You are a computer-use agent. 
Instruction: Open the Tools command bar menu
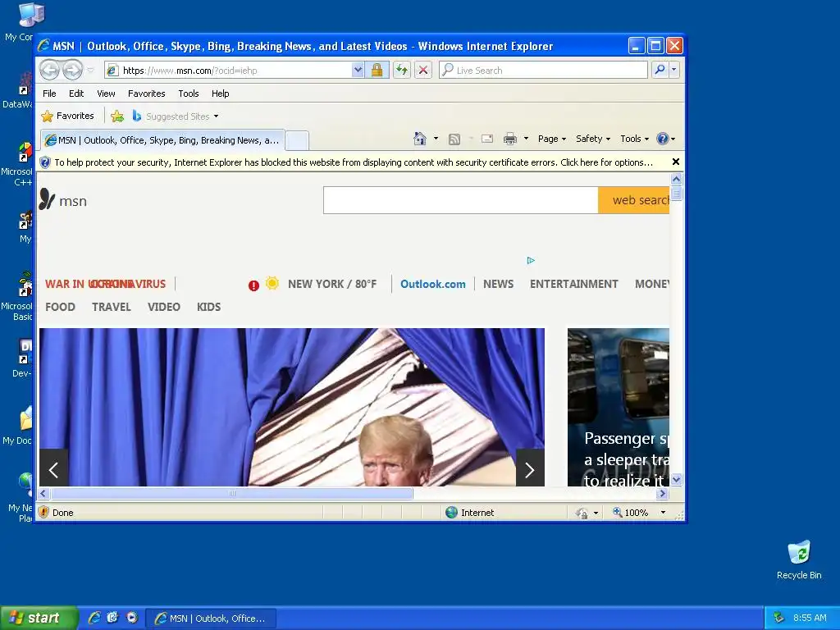tap(634, 139)
